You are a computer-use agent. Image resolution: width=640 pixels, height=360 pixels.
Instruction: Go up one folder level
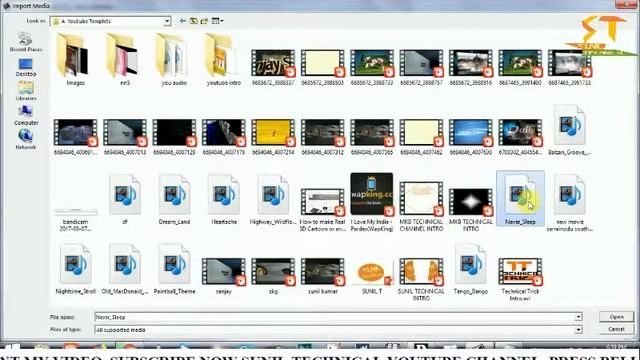(x=194, y=21)
